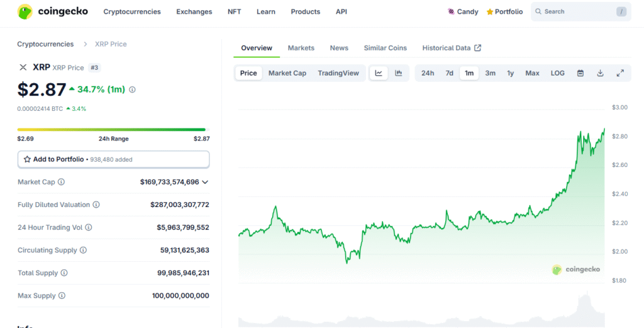Set chart range to 24h

(x=428, y=73)
